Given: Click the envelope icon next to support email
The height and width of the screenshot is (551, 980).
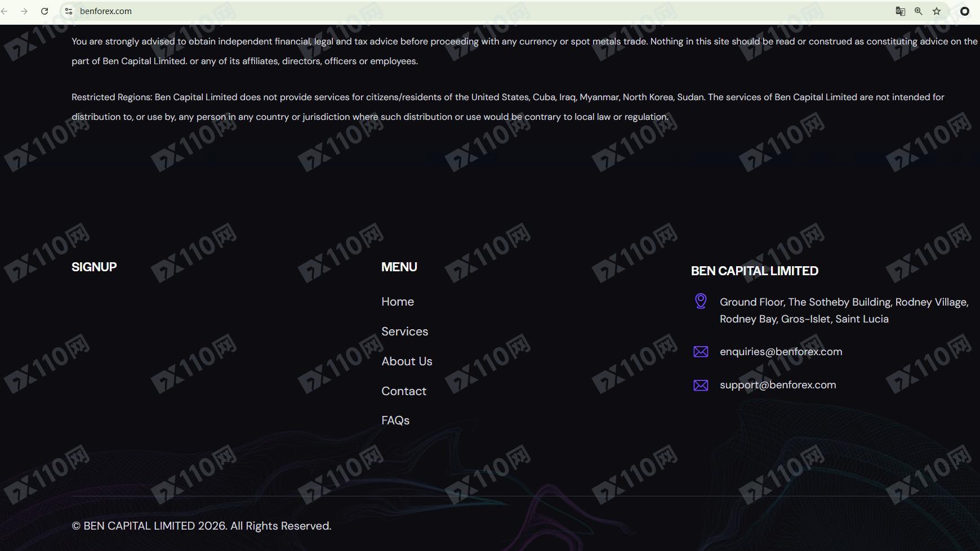Looking at the screenshot, I should [x=701, y=385].
